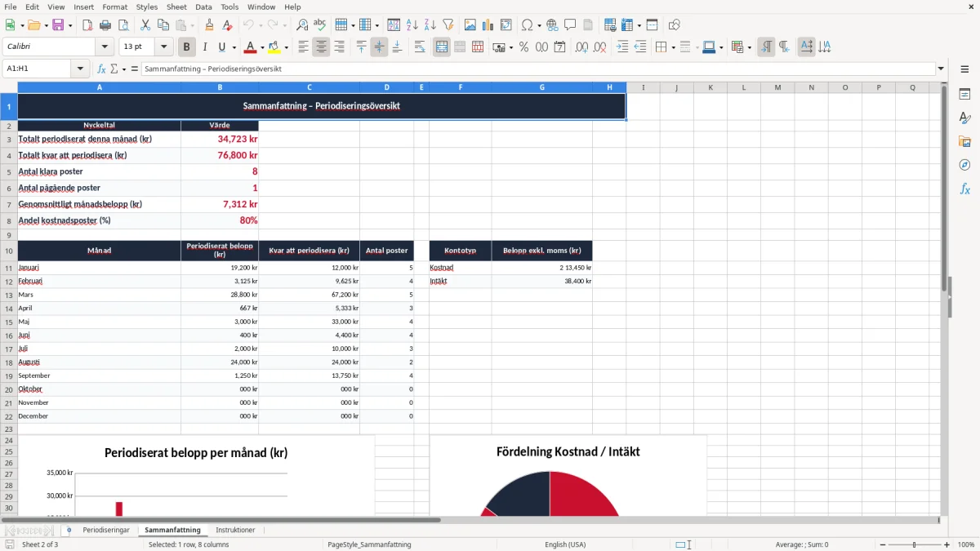This screenshot has width=980, height=551.
Task: Click the sidebar settings menu button
Action: (964, 69)
